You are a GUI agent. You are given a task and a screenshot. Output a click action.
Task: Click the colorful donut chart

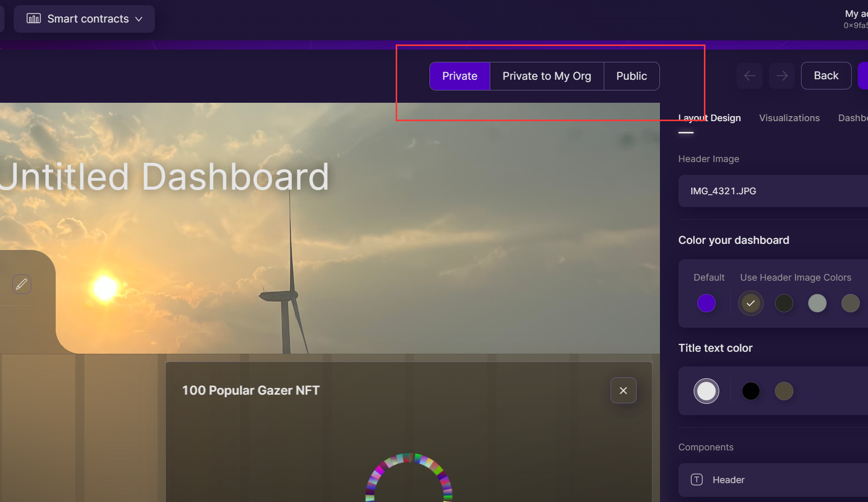[x=409, y=477]
